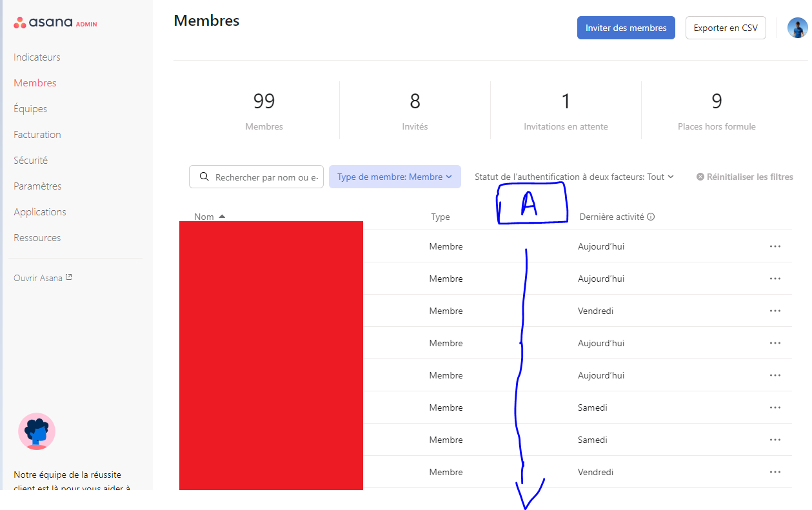Open the user profile avatar

point(798,28)
